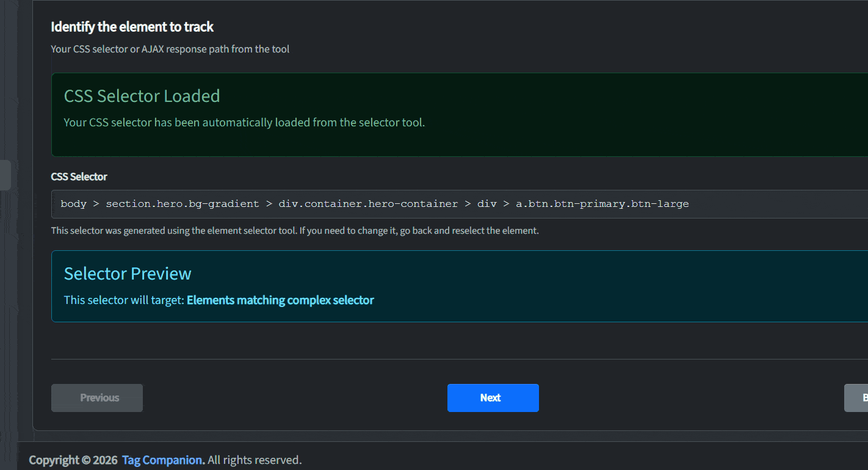Viewport: 868px width, 470px height.
Task: Click the partially visible 'B' button
Action: [859, 397]
